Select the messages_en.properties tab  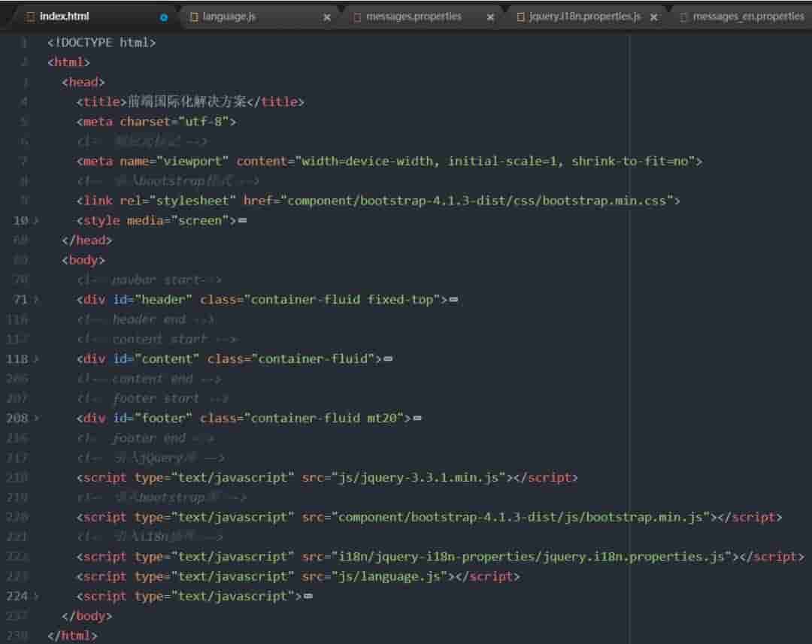[x=747, y=17]
